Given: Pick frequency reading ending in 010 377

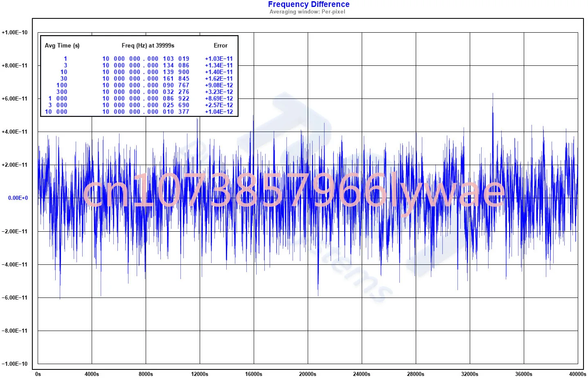Looking at the screenshot, I should point(146,112).
